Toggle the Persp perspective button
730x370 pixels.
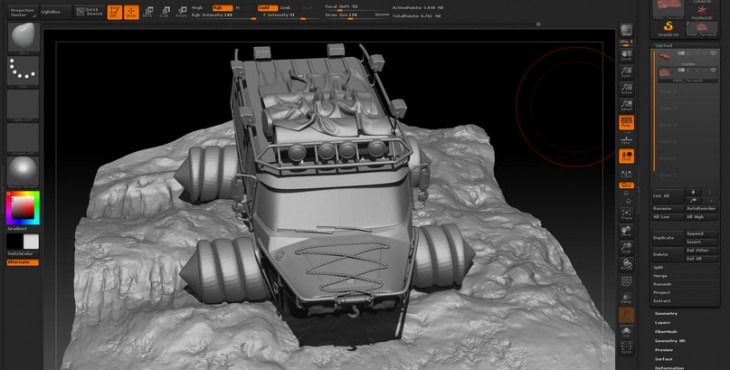tap(626, 122)
